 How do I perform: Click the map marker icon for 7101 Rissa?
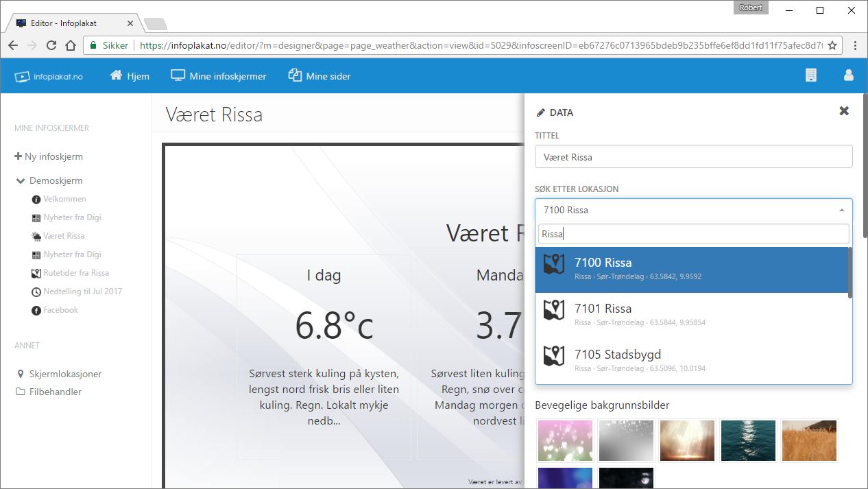(554, 310)
